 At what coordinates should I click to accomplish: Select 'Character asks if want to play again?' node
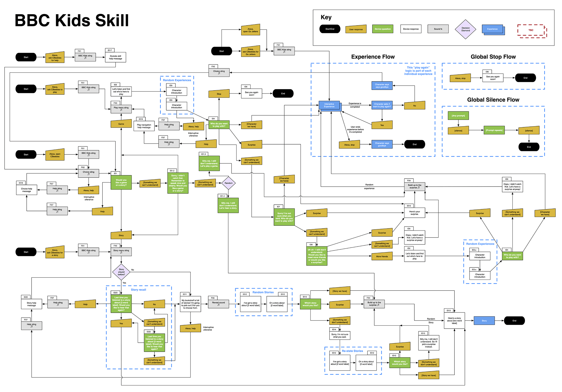(382, 105)
